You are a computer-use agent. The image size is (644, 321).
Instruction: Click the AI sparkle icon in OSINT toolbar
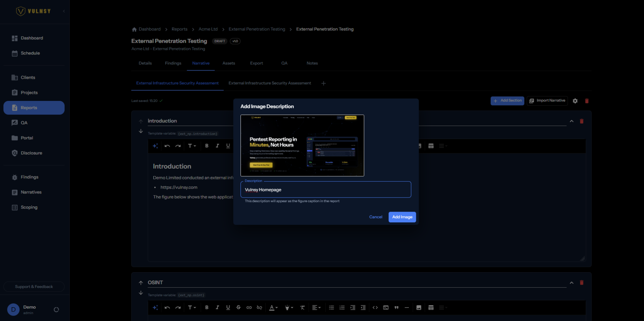(x=155, y=308)
